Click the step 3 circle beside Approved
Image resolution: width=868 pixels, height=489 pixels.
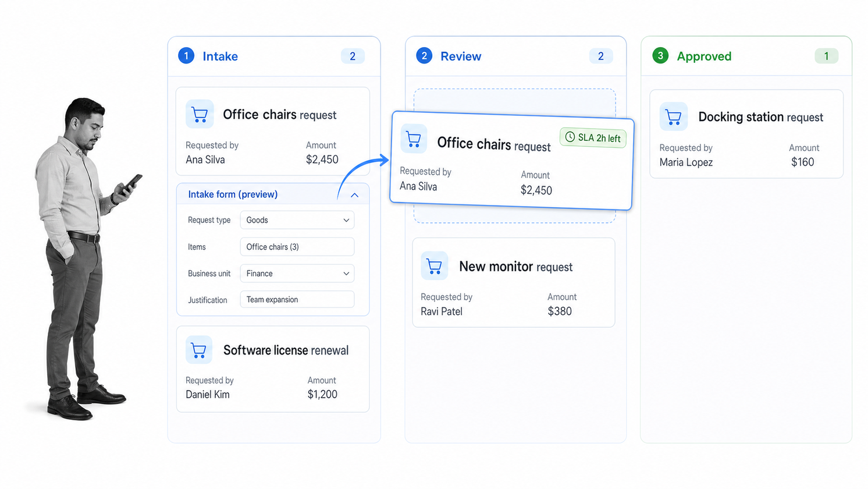tap(660, 56)
